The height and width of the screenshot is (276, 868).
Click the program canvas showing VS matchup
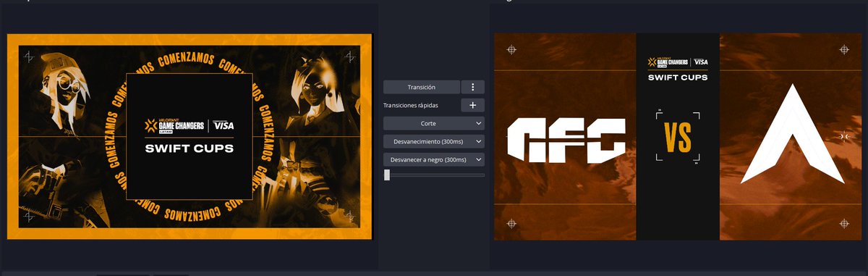(x=678, y=136)
